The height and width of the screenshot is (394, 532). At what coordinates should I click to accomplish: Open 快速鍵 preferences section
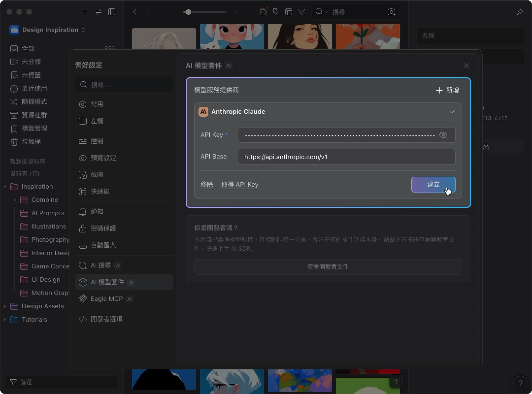point(100,191)
